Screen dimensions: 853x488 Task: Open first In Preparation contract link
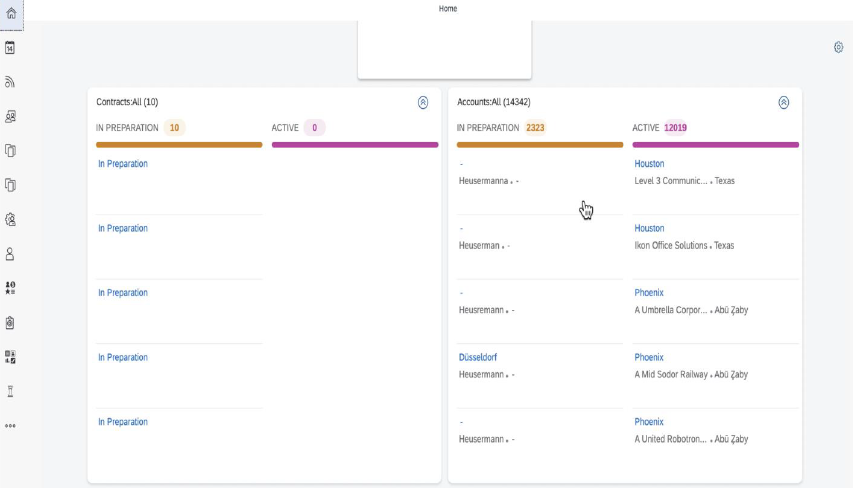[123, 164]
